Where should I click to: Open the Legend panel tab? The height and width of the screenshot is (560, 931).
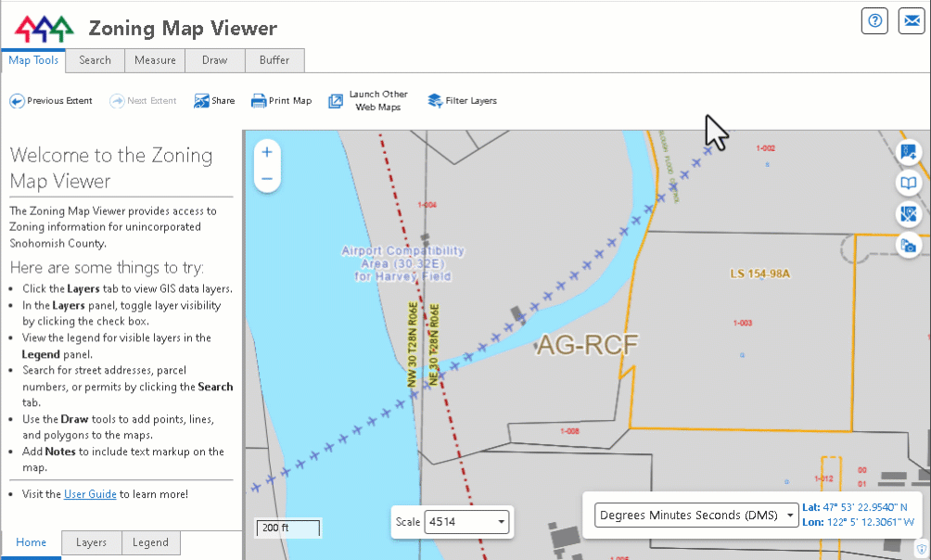[151, 542]
